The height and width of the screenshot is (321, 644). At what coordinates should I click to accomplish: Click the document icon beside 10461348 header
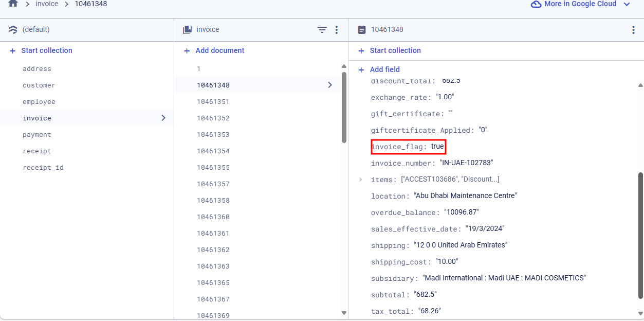pyautogui.click(x=362, y=30)
